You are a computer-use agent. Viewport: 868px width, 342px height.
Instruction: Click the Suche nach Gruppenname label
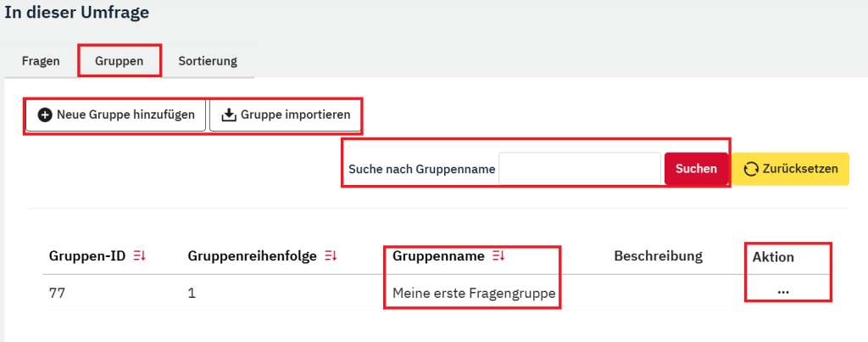pos(421,170)
